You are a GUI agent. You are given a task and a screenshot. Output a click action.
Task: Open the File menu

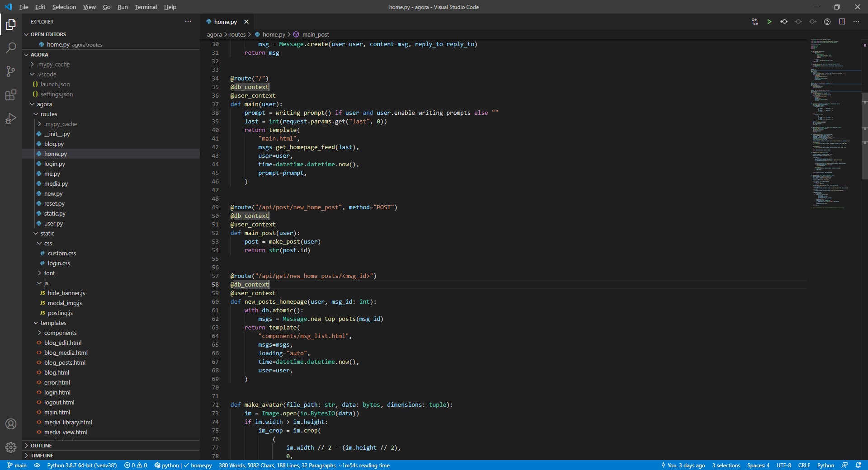[x=24, y=7]
